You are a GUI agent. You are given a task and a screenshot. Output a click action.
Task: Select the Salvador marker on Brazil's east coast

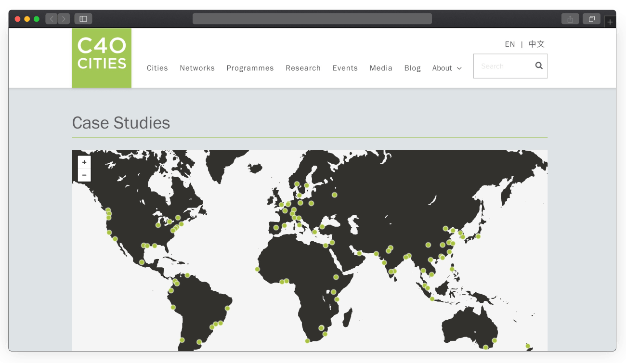pyautogui.click(x=227, y=308)
